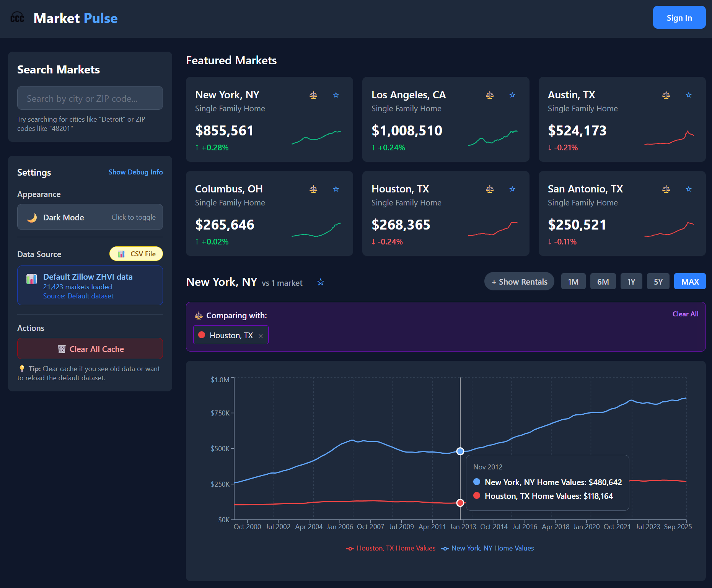The height and width of the screenshot is (588, 712).
Task: Remove Houston, TX from the comparison list
Action: pyautogui.click(x=260, y=335)
